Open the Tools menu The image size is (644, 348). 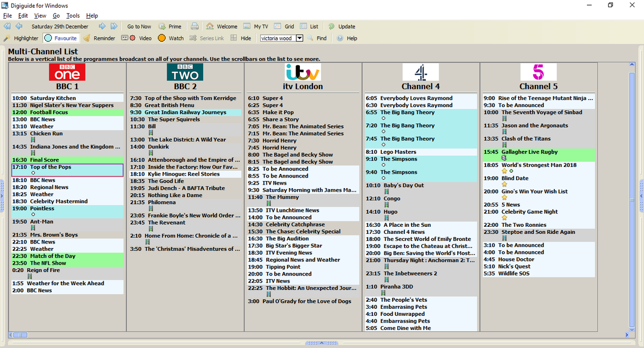(73, 16)
